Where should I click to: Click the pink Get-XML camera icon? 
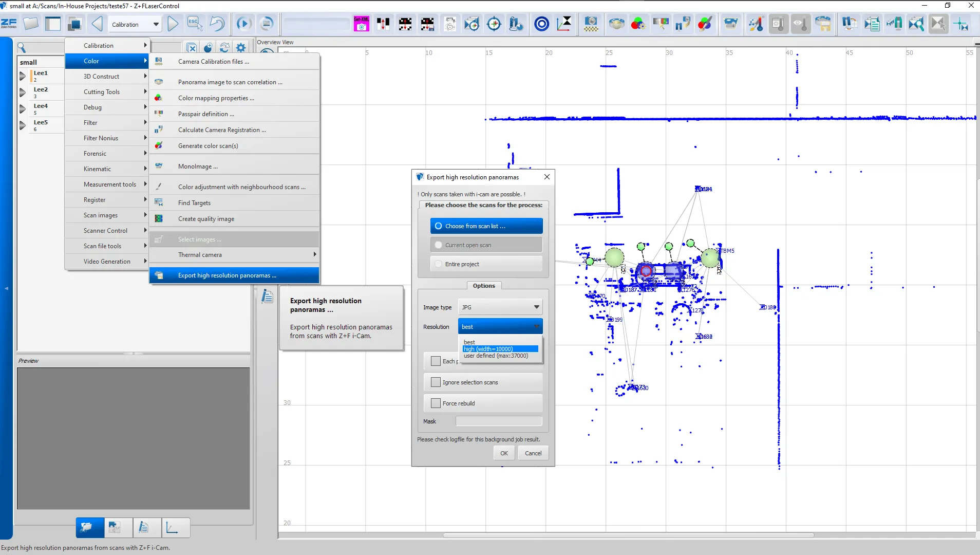pyautogui.click(x=362, y=24)
